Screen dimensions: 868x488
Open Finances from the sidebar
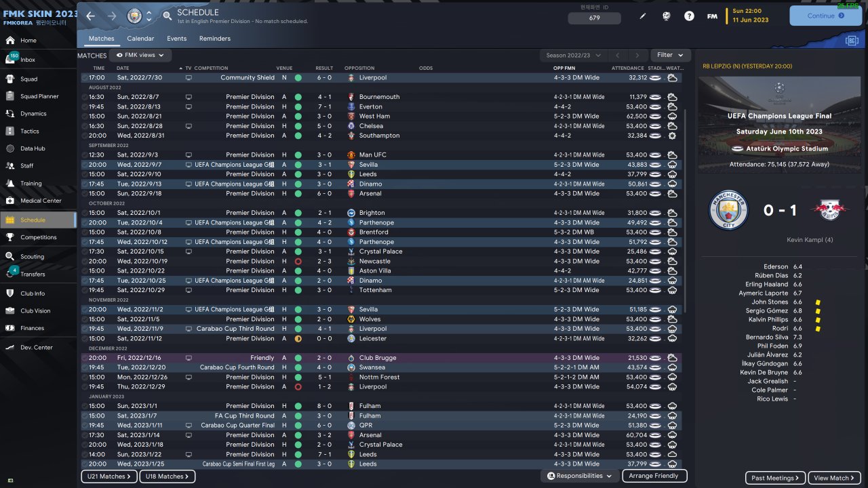pyautogui.click(x=38, y=328)
